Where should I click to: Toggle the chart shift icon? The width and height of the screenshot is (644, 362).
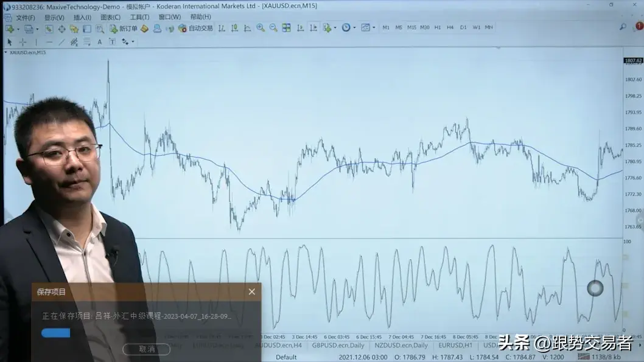(x=313, y=27)
